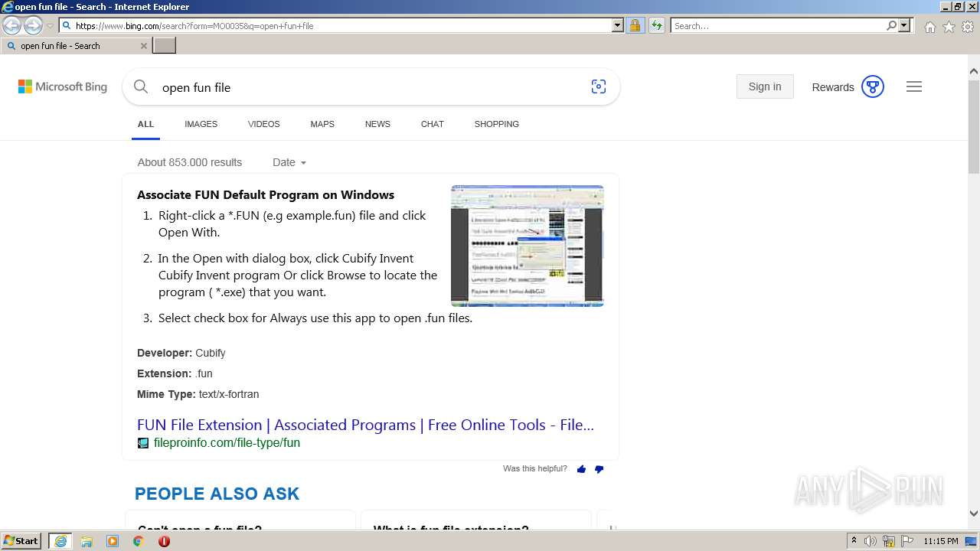This screenshot has width=980, height=551.
Task: Click the volume speaker tray icon
Action: [x=871, y=541]
